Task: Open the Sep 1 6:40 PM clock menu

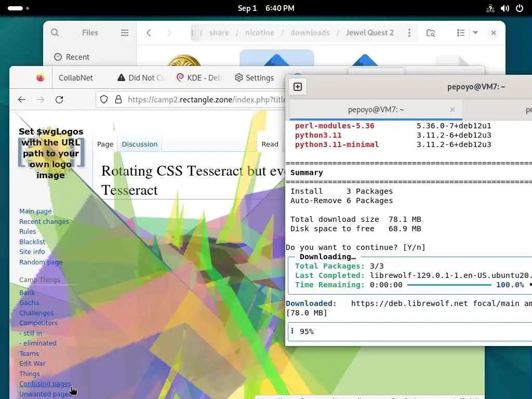Action: pyautogui.click(x=266, y=8)
